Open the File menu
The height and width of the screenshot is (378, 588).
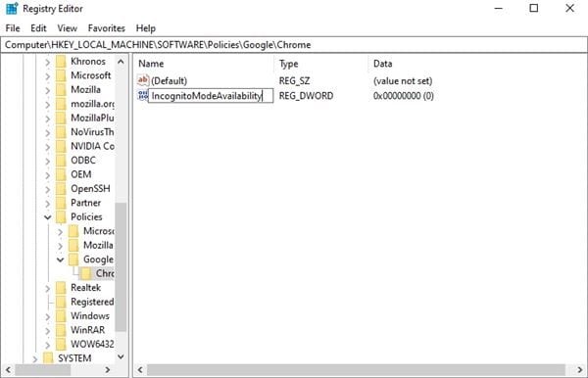pyautogui.click(x=13, y=28)
